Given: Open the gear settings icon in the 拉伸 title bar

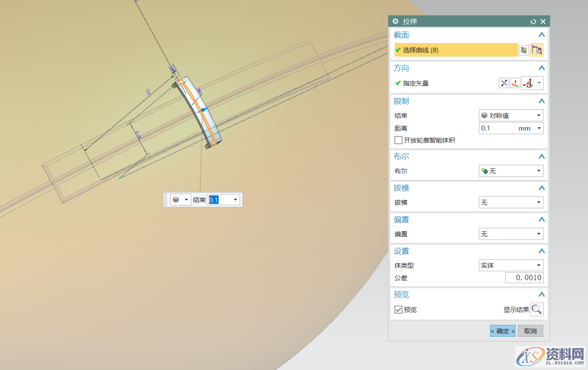Looking at the screenshot, I should (x=395, y=22).
